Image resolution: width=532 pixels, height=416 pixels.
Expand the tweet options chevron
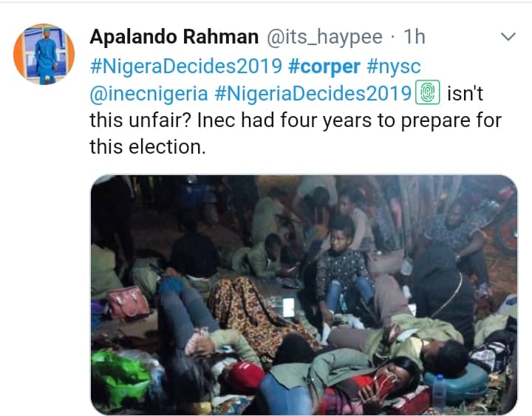click(509, 37)
